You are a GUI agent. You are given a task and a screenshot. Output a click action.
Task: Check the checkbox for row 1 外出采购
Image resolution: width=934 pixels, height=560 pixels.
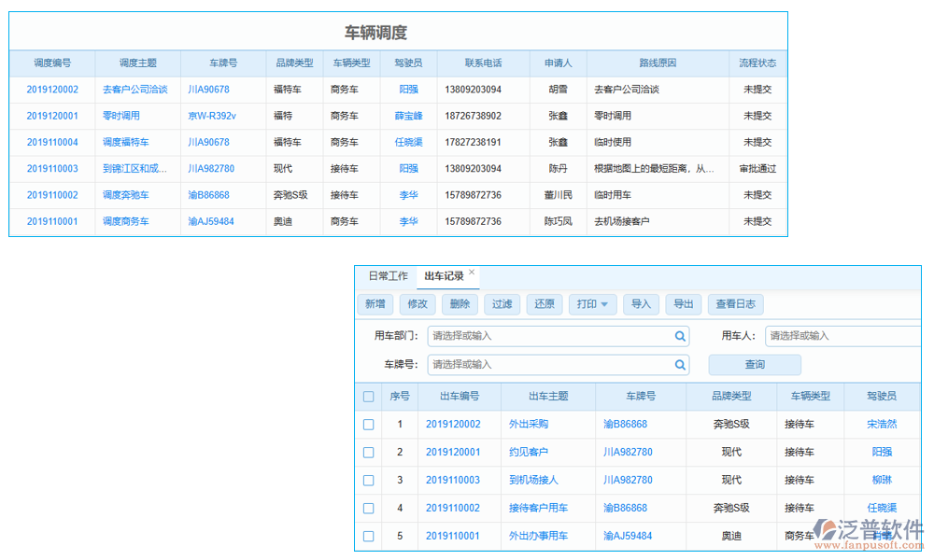click(368, 424)
